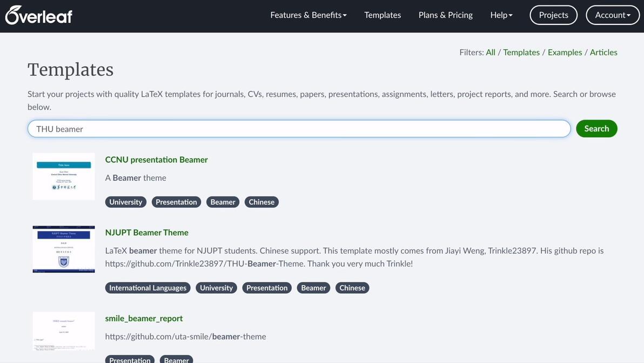This screenshot has width=644, height=363.
Task: Open the CCNU presentation Beamer thumbnail
Action: coord(64,176)
